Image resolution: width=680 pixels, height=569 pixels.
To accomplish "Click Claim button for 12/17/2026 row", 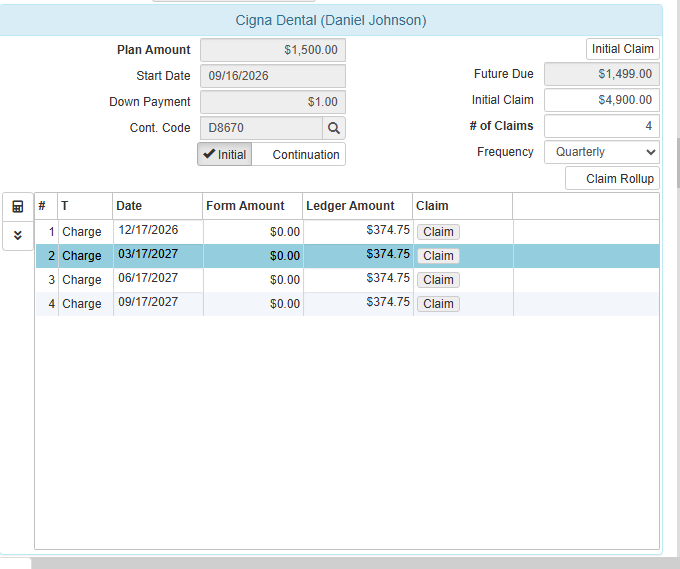I will pos(438,232).
